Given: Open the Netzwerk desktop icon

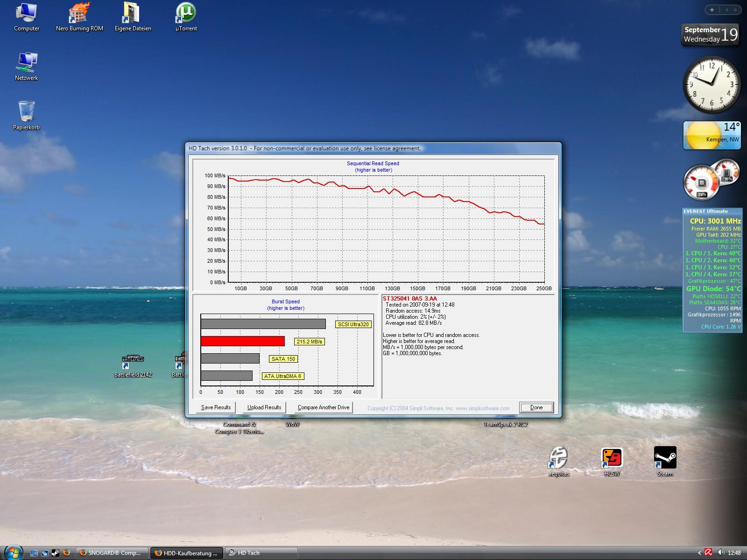Looking at the screenshot, I should pos(27,66).
